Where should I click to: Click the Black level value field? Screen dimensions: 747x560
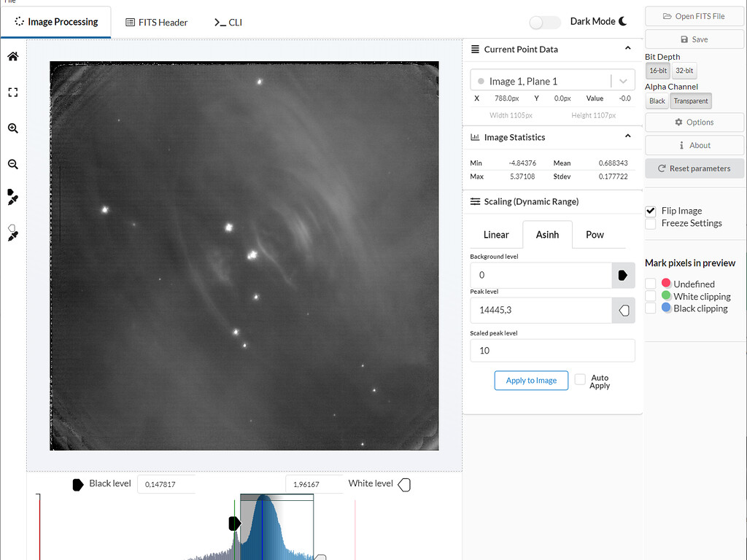pyautogui.click(x=166, y=484)
